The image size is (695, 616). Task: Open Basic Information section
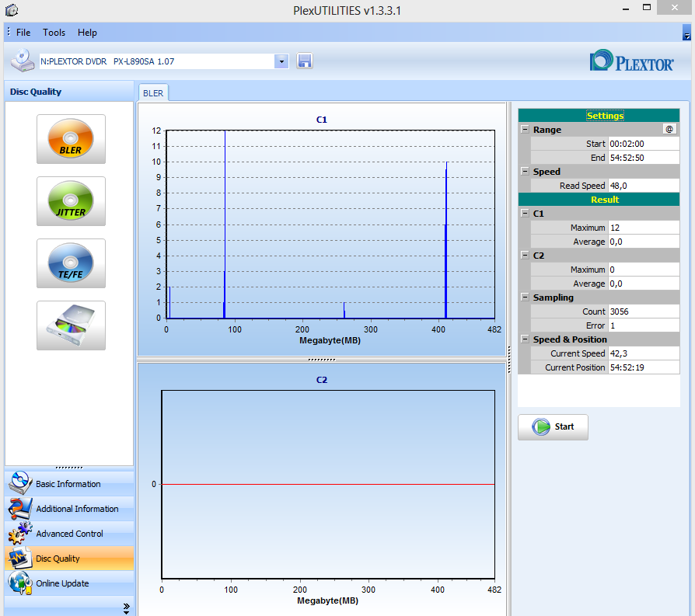(x=69, y=484)
